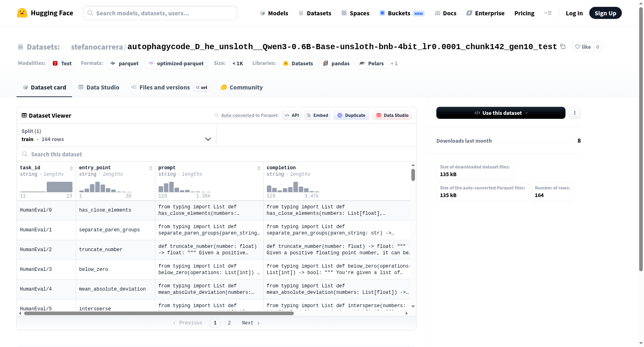This screenshot has height=347, width=644.
Task: Select the has_close_elements cell
Action: (x=116, y=210)
